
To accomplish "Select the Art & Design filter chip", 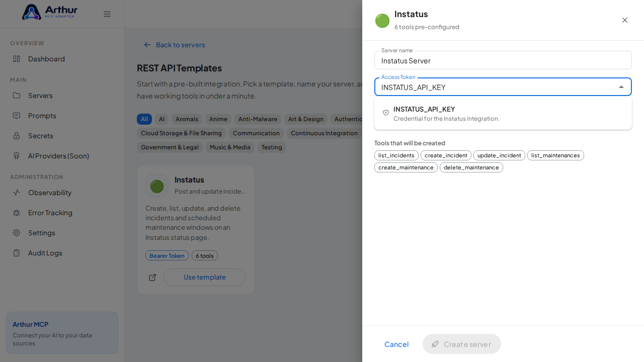I will coord(306,119).
